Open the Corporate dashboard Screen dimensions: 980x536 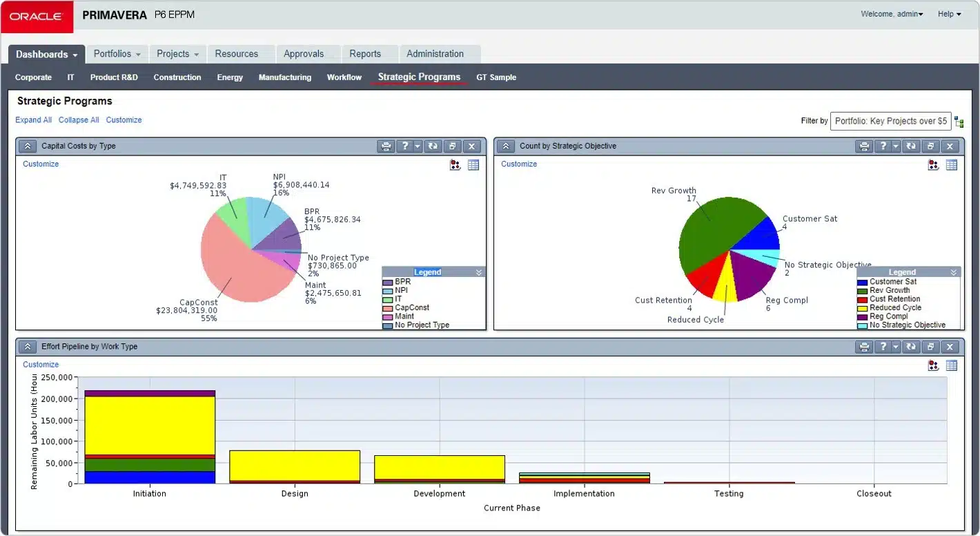coord(33,77)
